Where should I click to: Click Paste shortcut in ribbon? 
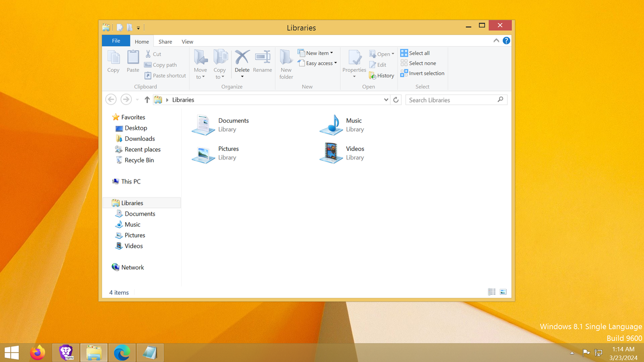166,75
